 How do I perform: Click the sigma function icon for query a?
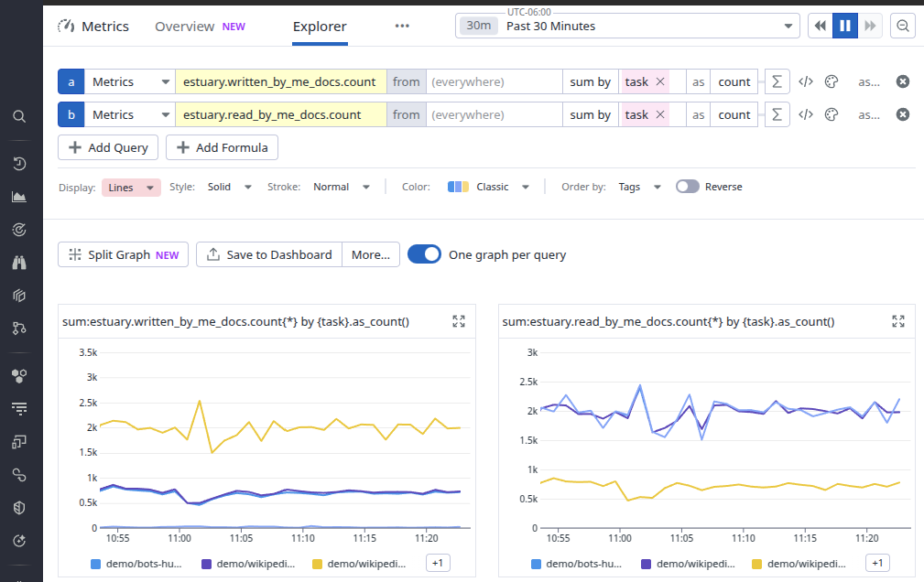click(x=777, y=81)
